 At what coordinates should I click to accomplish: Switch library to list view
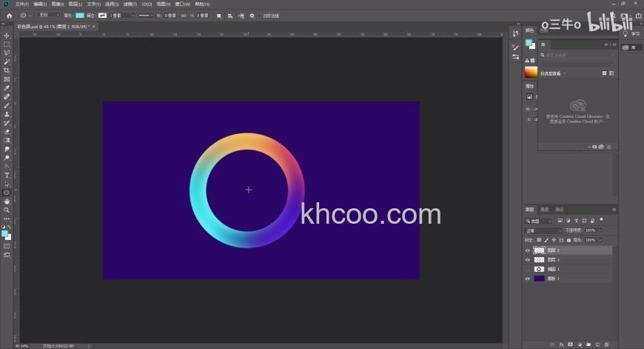pyautogui.click(x=611, y=73)
